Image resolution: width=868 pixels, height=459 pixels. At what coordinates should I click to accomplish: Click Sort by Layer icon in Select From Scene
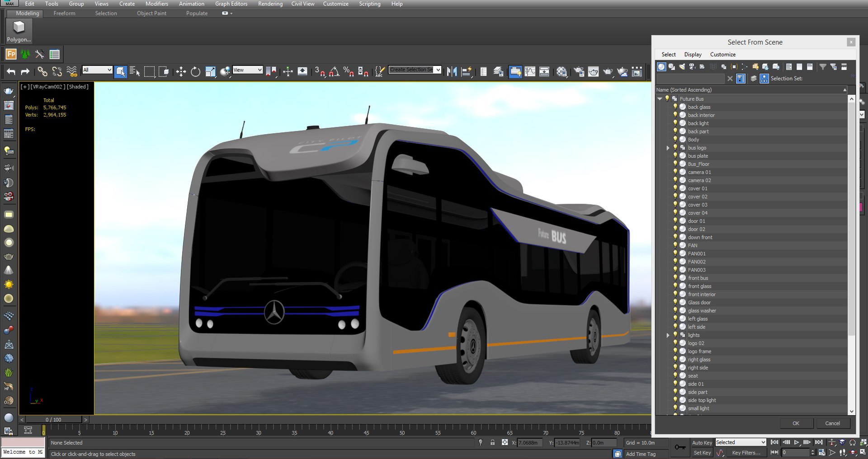[754, 79]
